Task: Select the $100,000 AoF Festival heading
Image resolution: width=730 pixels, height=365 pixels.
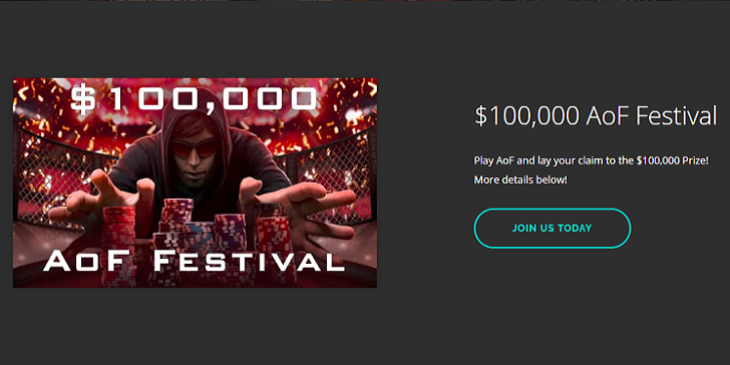Action: click(595, 116)
